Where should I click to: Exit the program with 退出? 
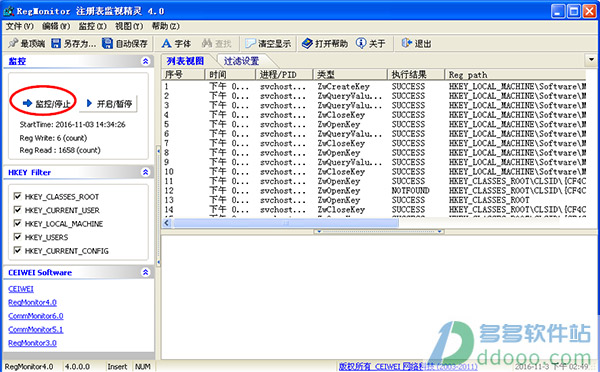click(416, 44)
